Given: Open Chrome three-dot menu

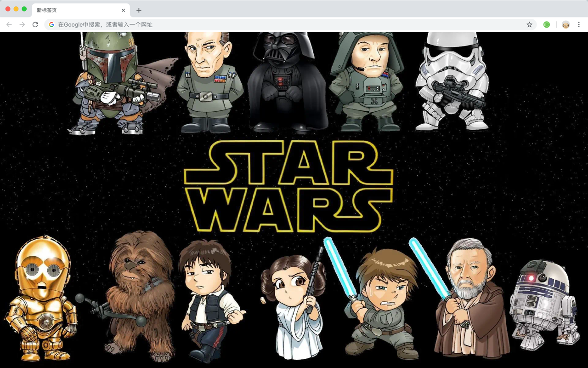Looking at the screenshot, I should click(579, 24).
